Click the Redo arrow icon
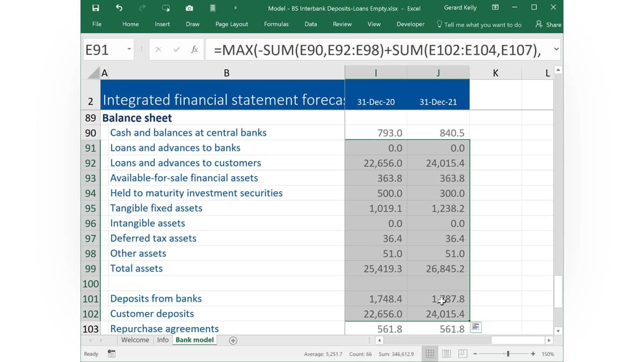The width and height of the screenshot is (644, 362). (x=142, y=8)
